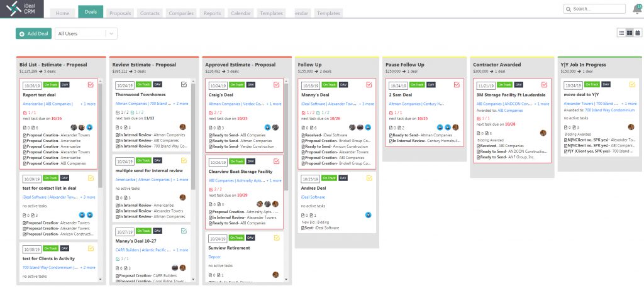Open the Home tab
Image resolution: width=644 pixels, height=291 pixels.
62,13
